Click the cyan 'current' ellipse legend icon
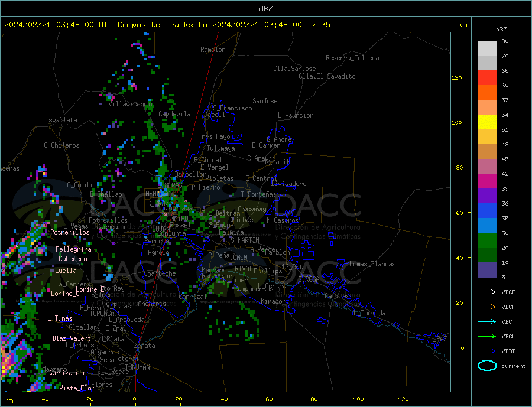 (487, 366)
